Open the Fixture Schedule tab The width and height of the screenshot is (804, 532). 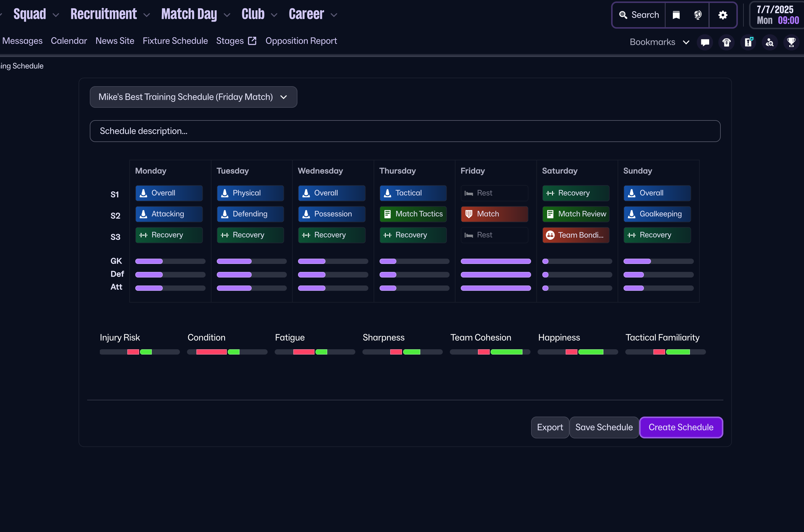(x=175, y=41)
